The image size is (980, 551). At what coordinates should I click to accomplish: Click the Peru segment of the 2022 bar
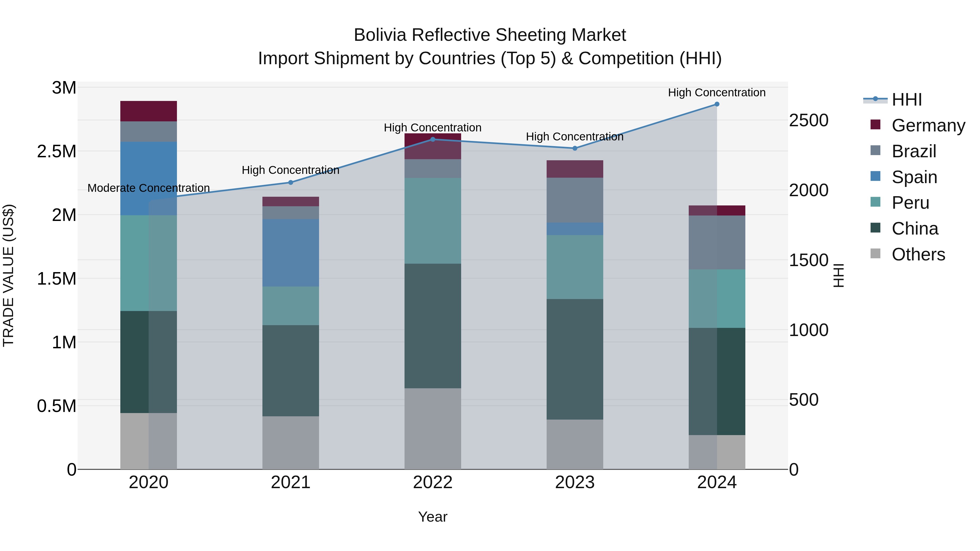pos(433,221)
